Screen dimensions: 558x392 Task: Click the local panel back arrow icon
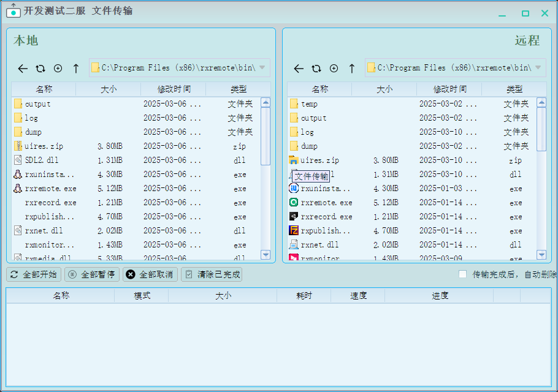pos(23,69)
